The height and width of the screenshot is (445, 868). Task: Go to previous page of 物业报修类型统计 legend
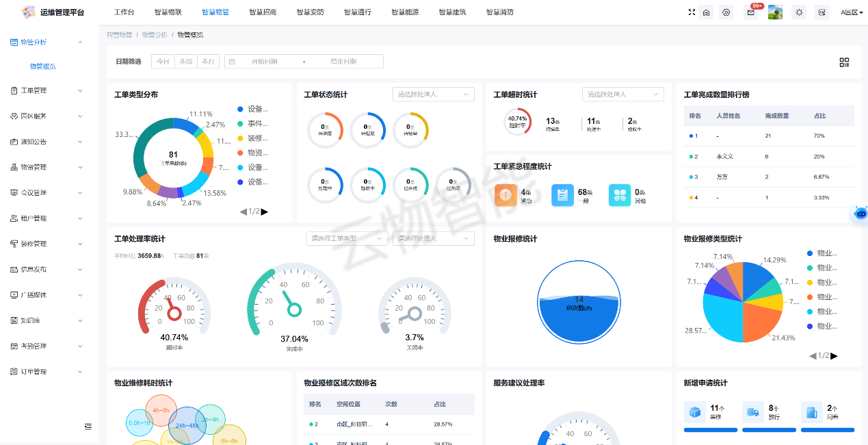813,355
